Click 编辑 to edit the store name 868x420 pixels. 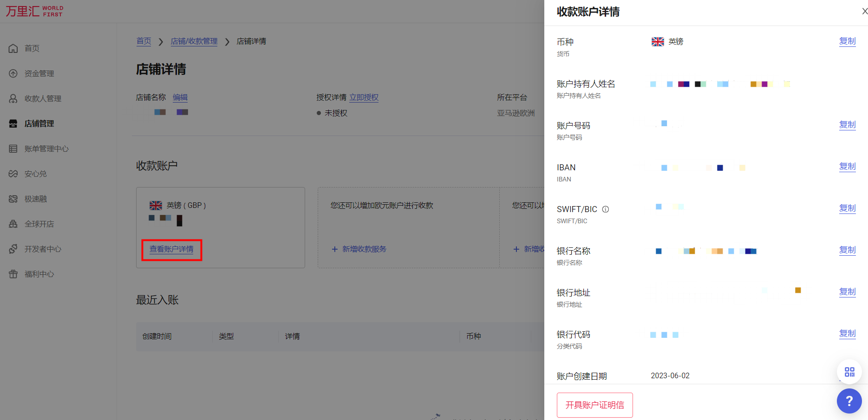(180, 97)
